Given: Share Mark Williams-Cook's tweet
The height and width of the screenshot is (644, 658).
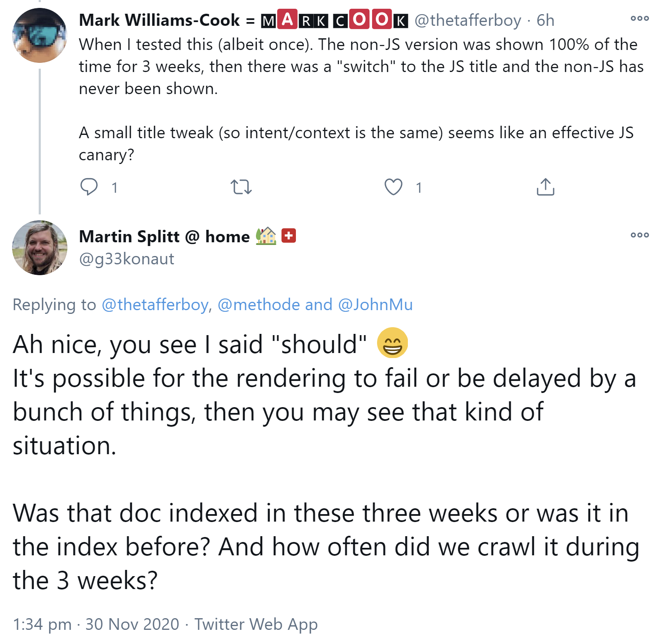Looking at the screenshot, I should 545,187.
